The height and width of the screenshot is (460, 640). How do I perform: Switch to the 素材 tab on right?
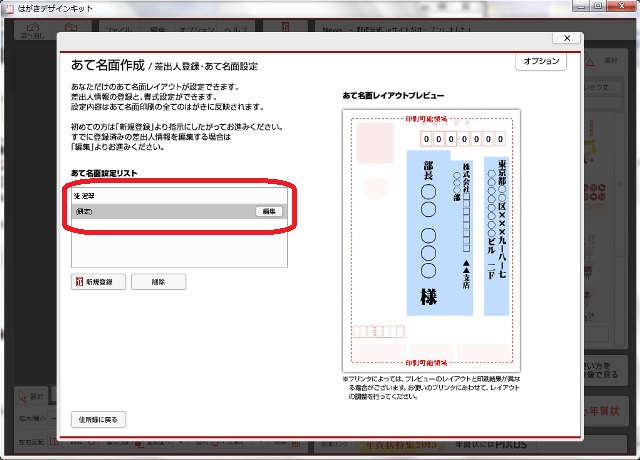[611, 61]
